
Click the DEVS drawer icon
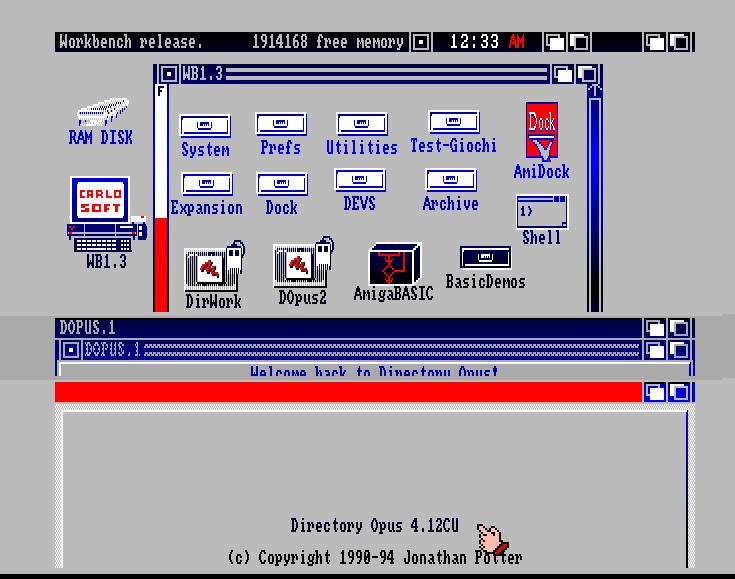(360, 181)
